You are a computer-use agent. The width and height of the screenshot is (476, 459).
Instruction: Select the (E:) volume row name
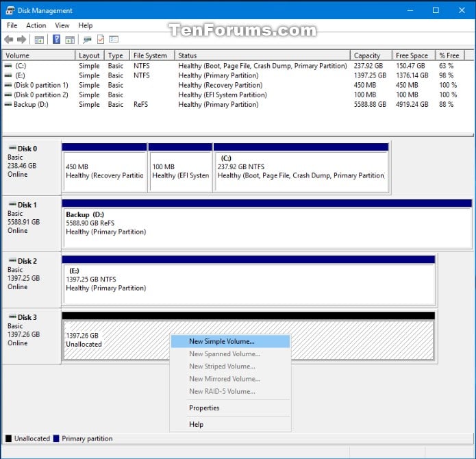[20, 75]
